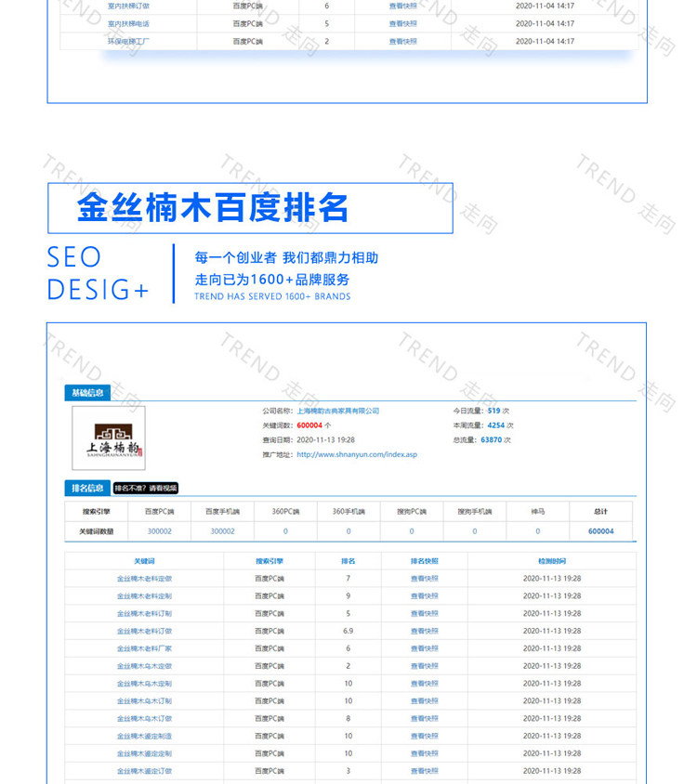View 查看快照 for rank 6.9 row

pos(425,632)
